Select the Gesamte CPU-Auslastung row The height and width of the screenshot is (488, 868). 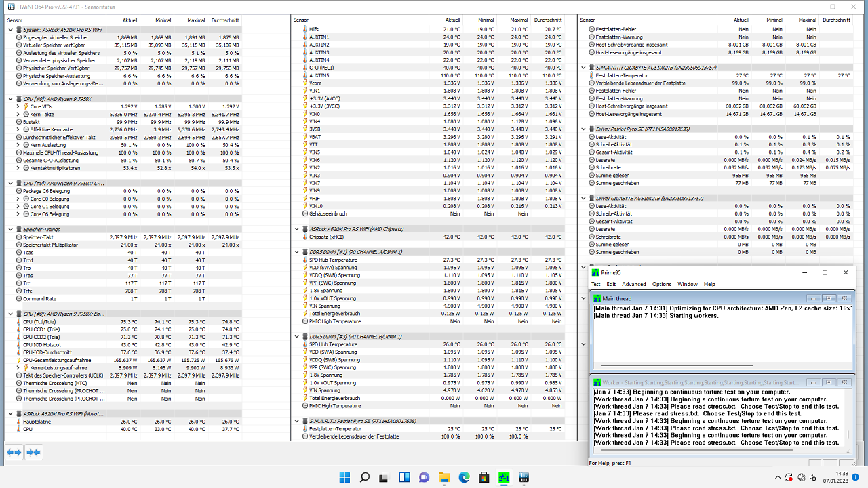click(123, 161)
